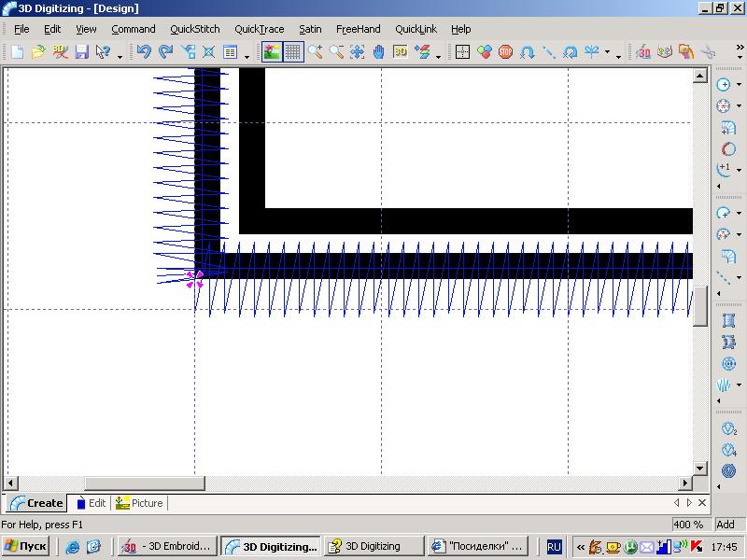The width and height of the screenshot is (747, 560).
Task: Select the Zoom In magnifier tool
Action: click(x=316, y=52)
